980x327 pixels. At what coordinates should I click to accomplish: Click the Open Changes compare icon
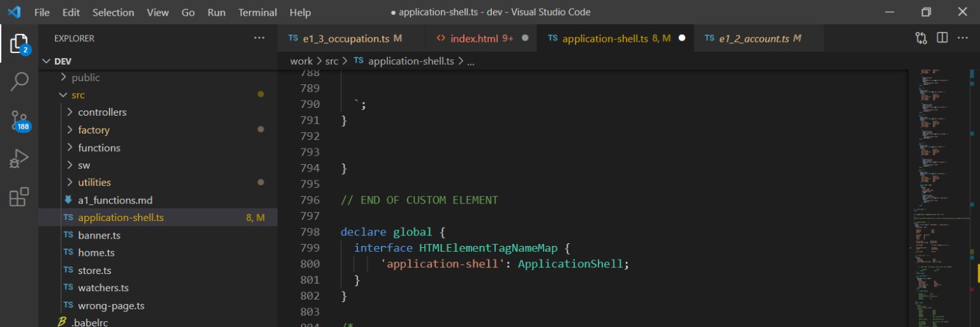[921, 39]
